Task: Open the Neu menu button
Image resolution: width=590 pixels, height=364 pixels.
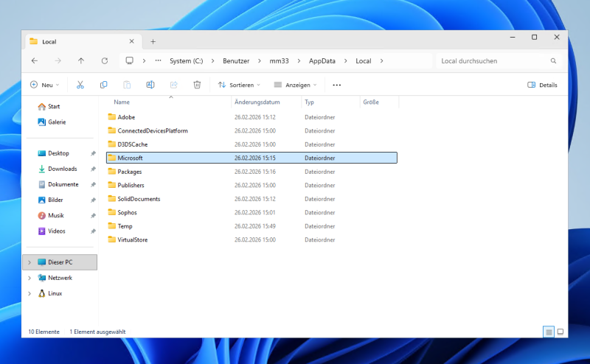Action: (x=44, y=85)
